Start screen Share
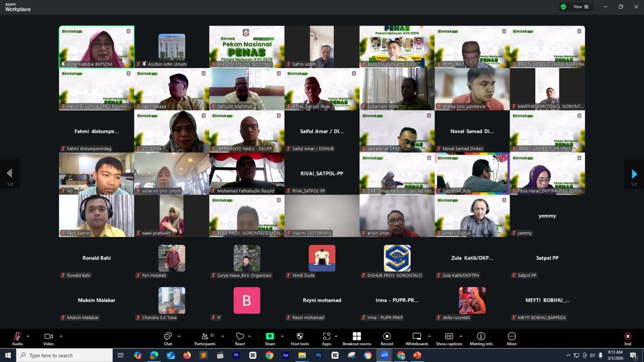This screenshot has width=644, height=362. click(270, 336)
